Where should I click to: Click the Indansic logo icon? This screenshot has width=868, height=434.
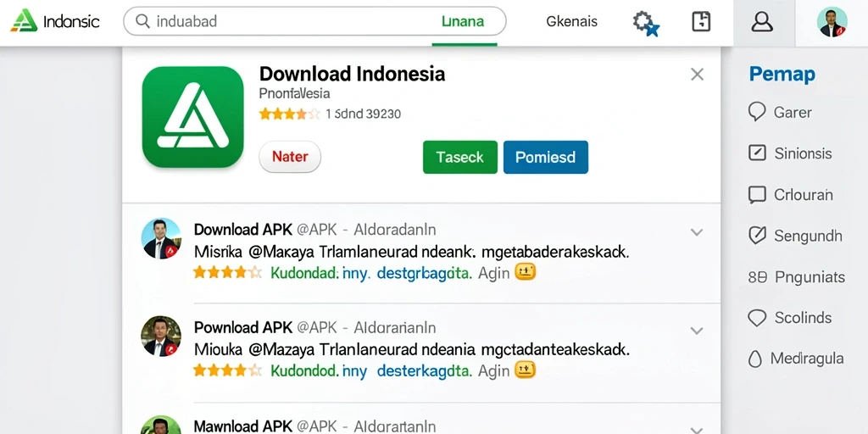[25, 21]
